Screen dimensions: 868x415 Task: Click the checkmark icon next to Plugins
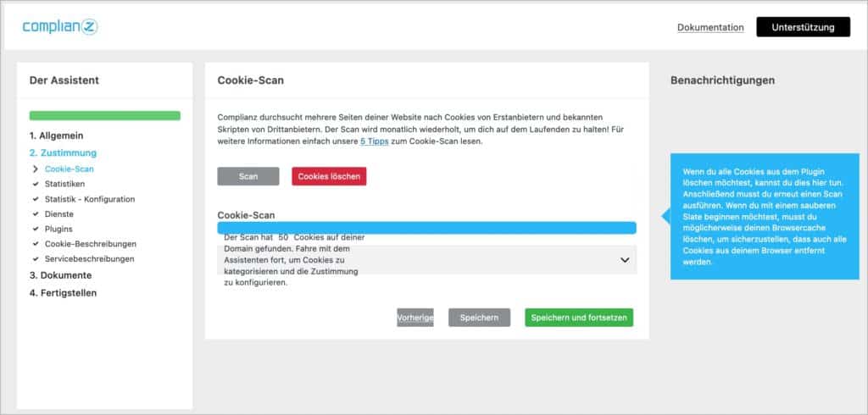coord(36,229)
